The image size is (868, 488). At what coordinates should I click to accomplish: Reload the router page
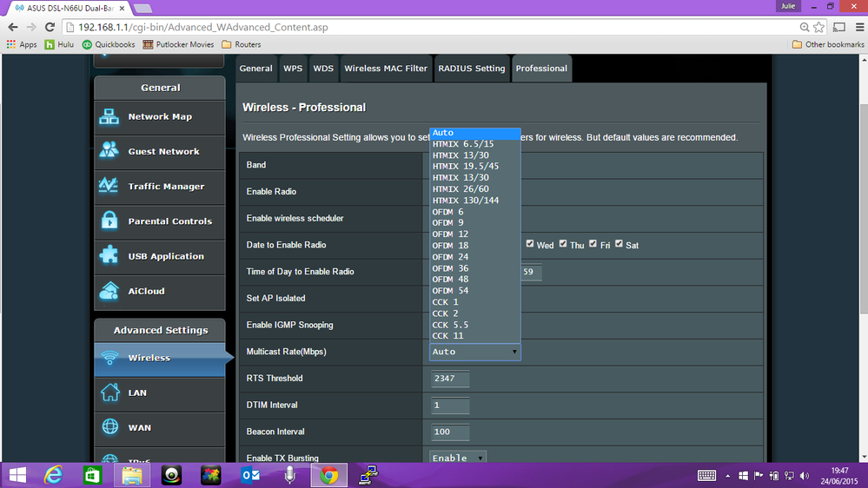pyautogui.click(x=50, y=27)
